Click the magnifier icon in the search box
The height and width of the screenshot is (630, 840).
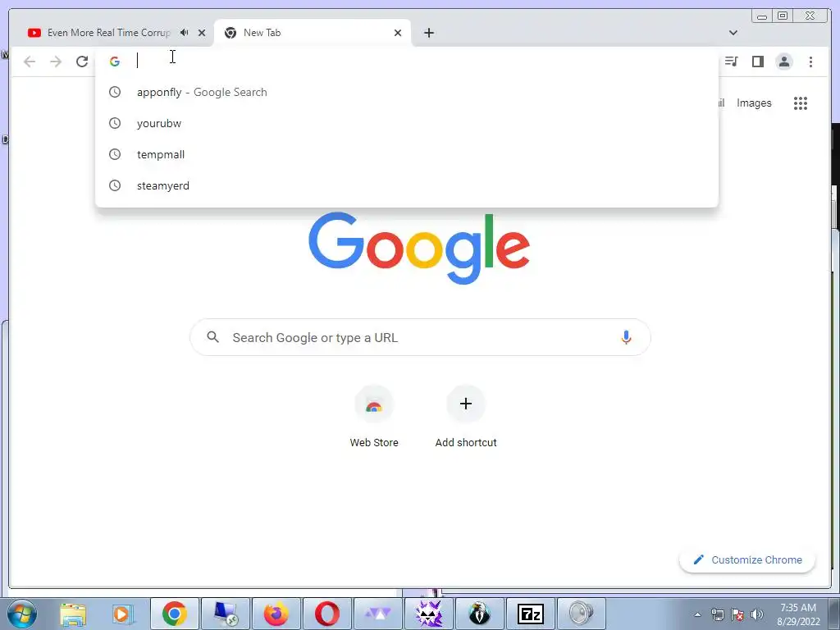pyautogui.click(x=212, y=337)
